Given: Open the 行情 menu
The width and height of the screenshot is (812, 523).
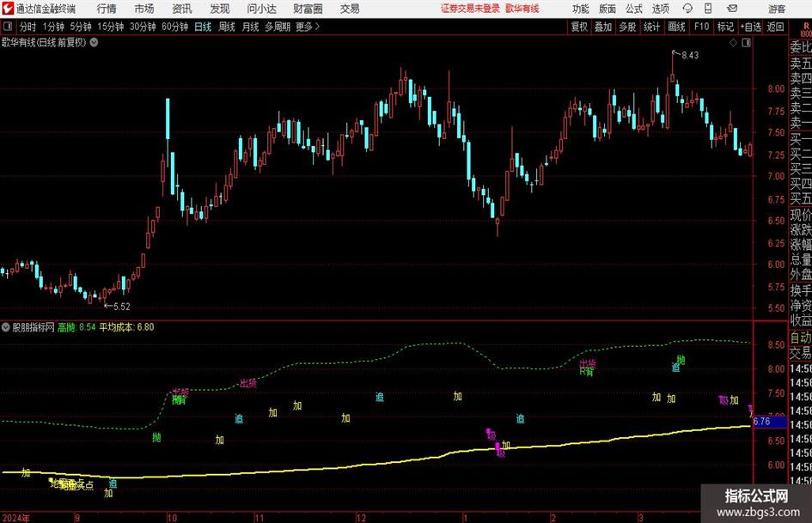Looking at the screenshot, I should (x=107, y=9).
